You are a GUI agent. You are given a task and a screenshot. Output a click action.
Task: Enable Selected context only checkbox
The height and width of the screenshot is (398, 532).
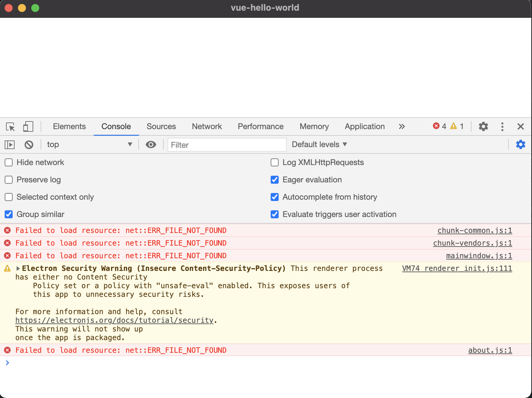coord(9,197)
